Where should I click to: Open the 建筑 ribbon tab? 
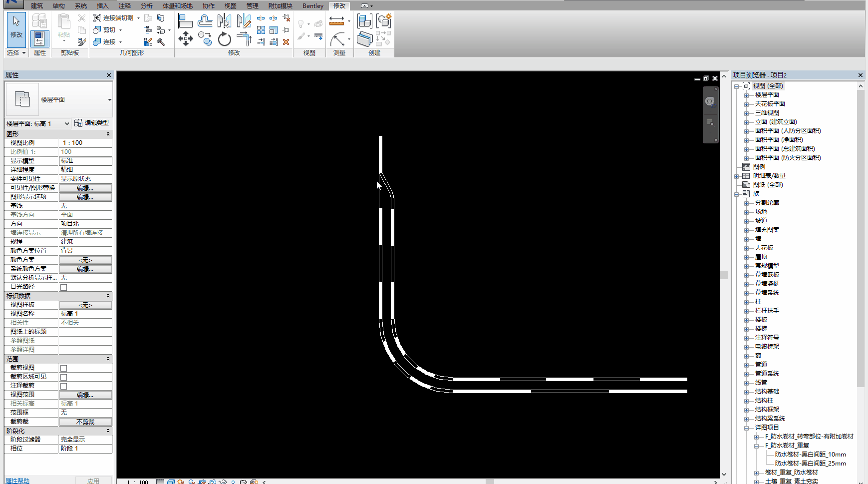36,6
